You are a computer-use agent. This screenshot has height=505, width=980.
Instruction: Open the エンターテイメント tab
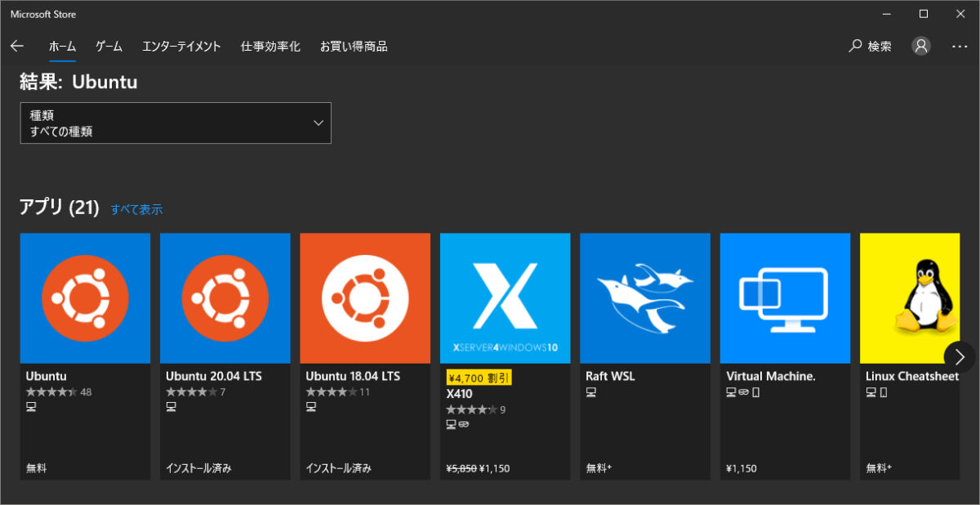181,47
